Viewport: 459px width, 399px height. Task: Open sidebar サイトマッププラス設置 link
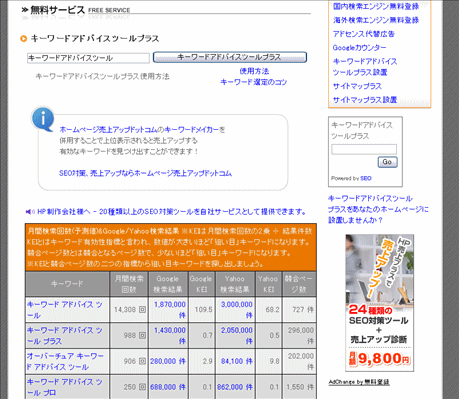click(x=365, y=100)
